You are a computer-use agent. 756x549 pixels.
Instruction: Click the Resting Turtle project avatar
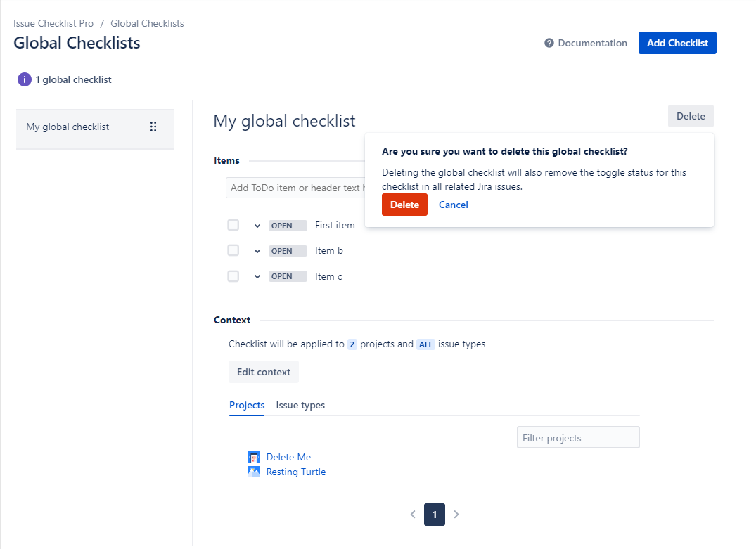(254, 472)
